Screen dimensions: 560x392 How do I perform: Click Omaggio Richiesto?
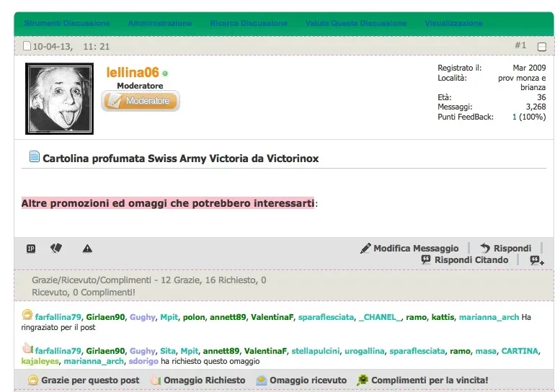(205, 380)
